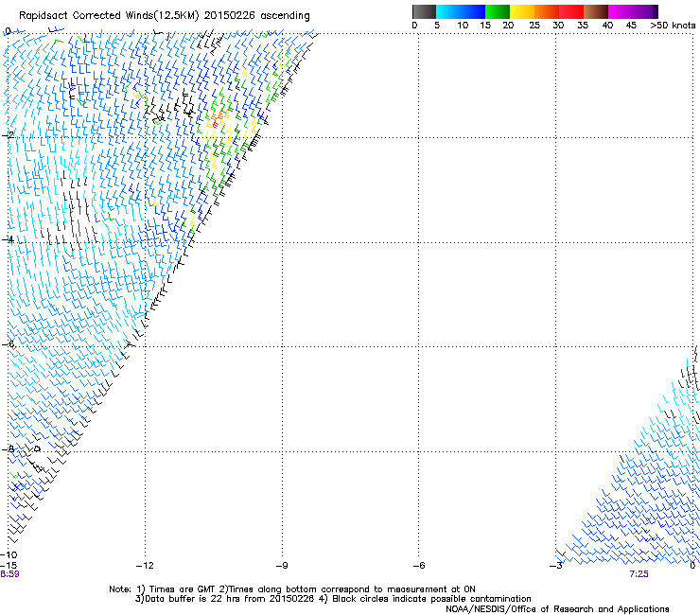Click the 'Times are GMT' note line
This screenshot has width=700, height=615.
point(292,589)
